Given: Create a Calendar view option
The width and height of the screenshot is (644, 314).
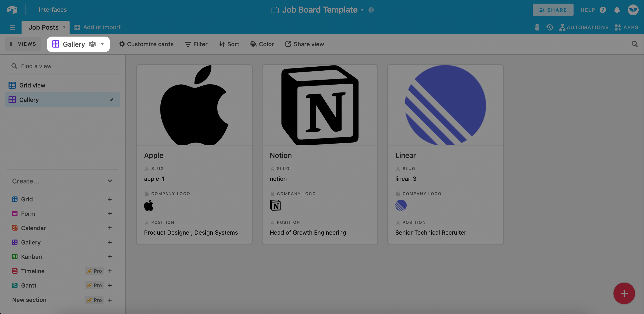Looking at the screenshot, I should 29,228.
